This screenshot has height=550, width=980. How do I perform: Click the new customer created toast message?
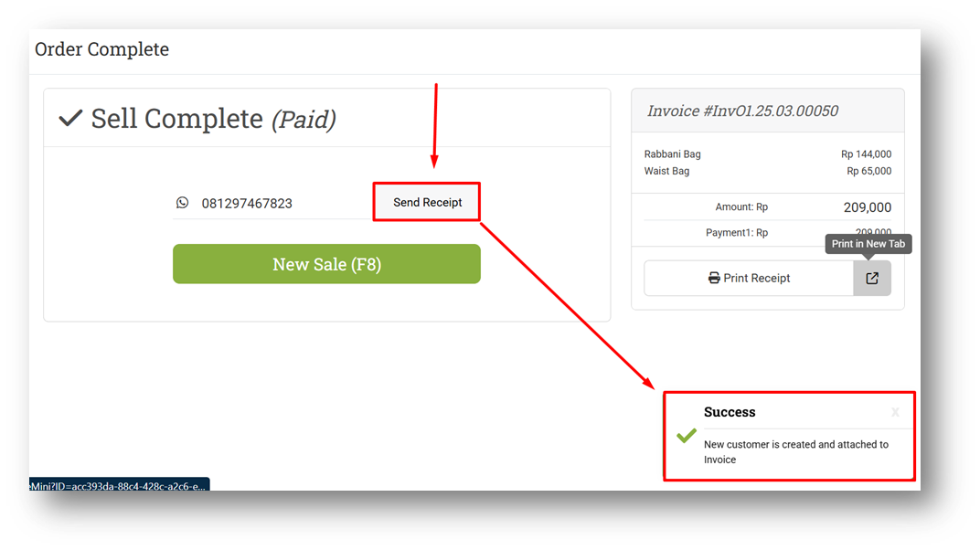795,452
